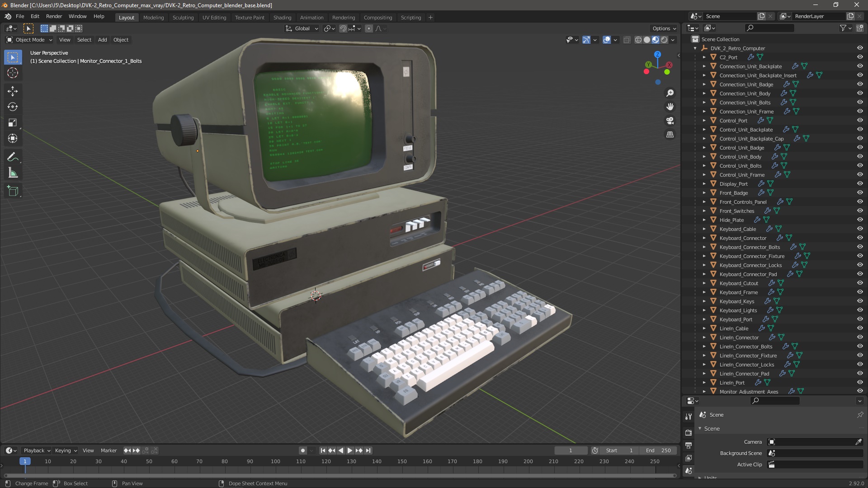Image resolution: width=868 pixels, height=488 pixels.
Task: Hide the DVK_2_Retro_Computer collection
Action: click(x=860, y=48)
